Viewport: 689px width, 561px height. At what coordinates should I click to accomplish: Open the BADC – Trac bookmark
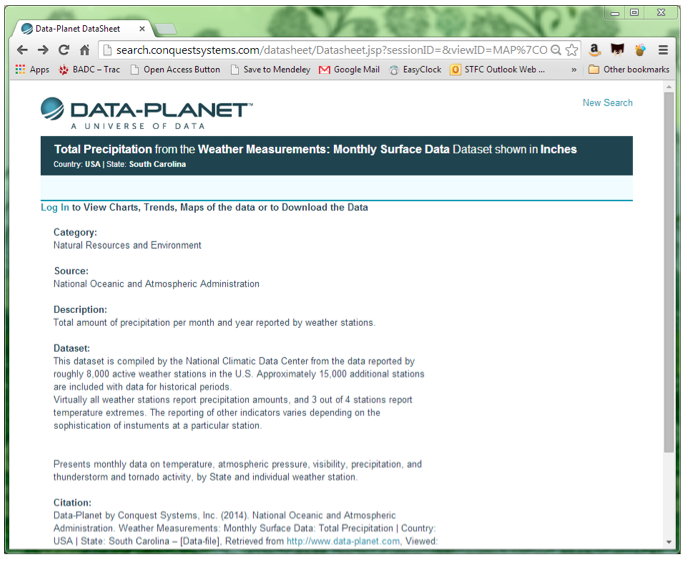click(x=90, y=69)
